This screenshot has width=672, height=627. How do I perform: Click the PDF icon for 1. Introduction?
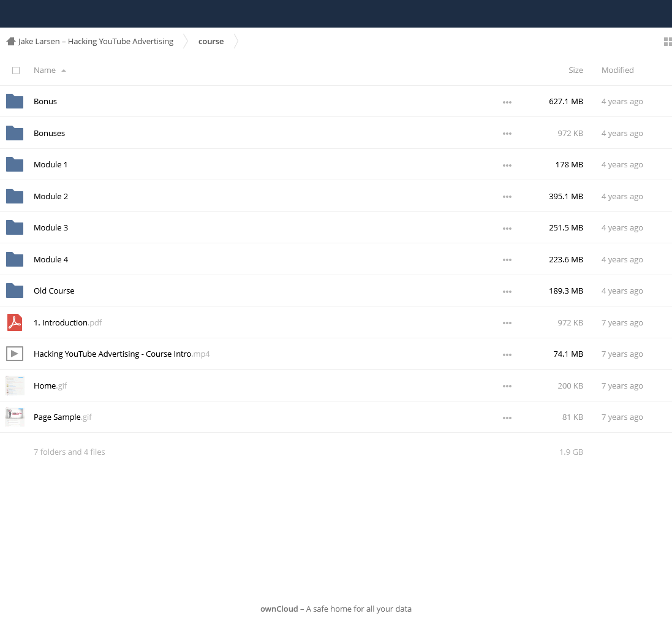tap(15, 322)
